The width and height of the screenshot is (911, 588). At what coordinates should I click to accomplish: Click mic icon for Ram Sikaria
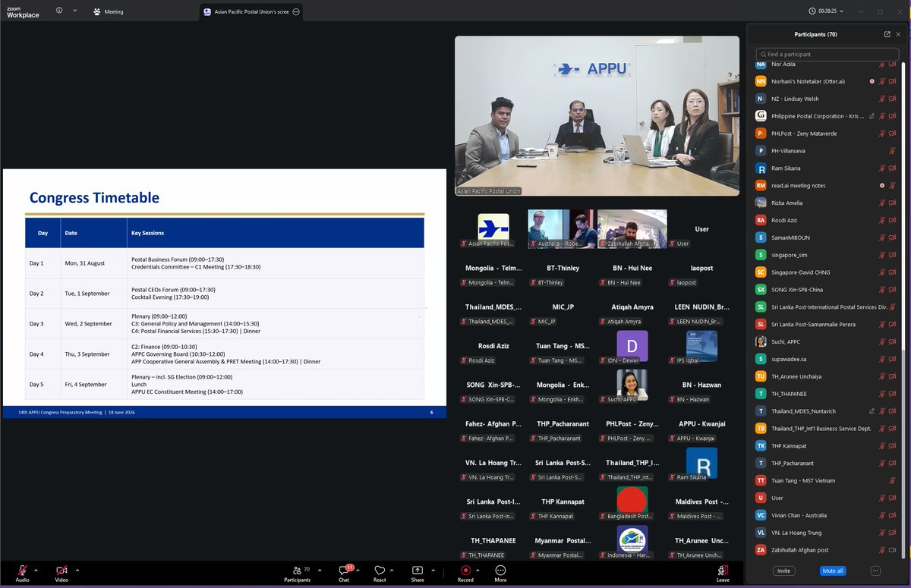(x=882, y=168)
